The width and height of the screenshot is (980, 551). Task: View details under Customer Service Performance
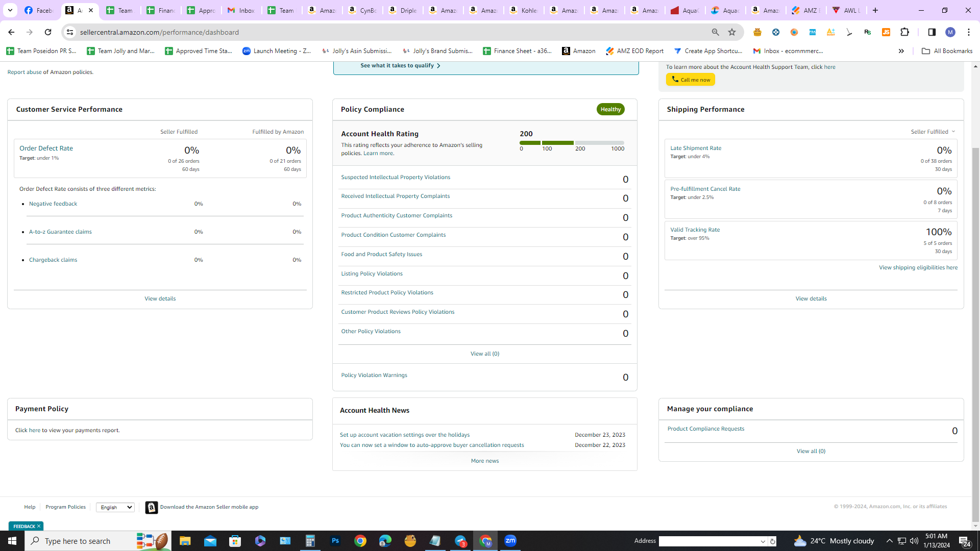tap(160, 299)
